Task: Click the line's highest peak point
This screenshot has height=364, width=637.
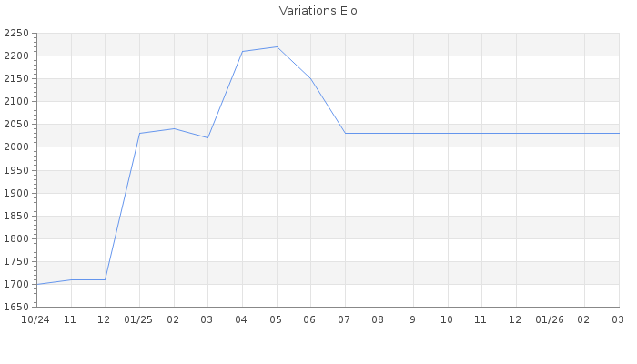Action: point(277,46)
